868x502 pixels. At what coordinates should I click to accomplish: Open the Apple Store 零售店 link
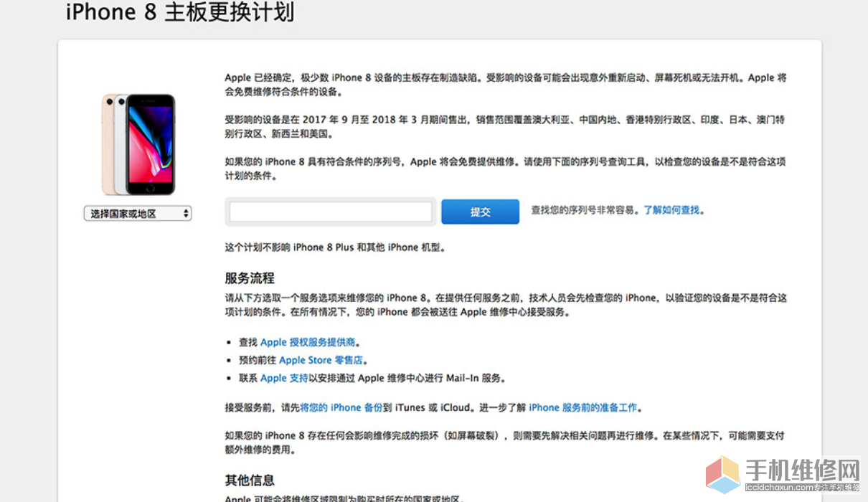321,360
